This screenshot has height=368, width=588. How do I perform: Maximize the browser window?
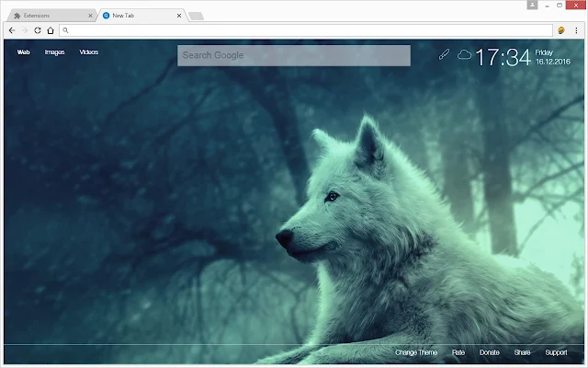[560, 6]
